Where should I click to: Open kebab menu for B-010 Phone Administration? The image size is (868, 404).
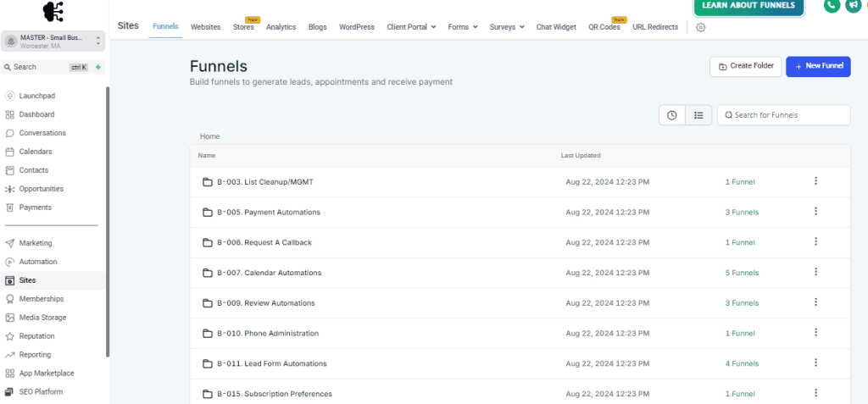(x=815, y=333)
